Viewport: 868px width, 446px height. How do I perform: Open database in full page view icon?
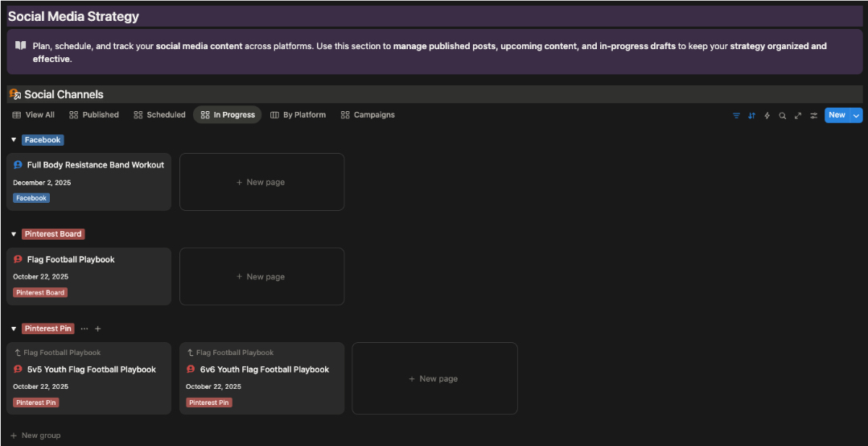tap(798, 115)
